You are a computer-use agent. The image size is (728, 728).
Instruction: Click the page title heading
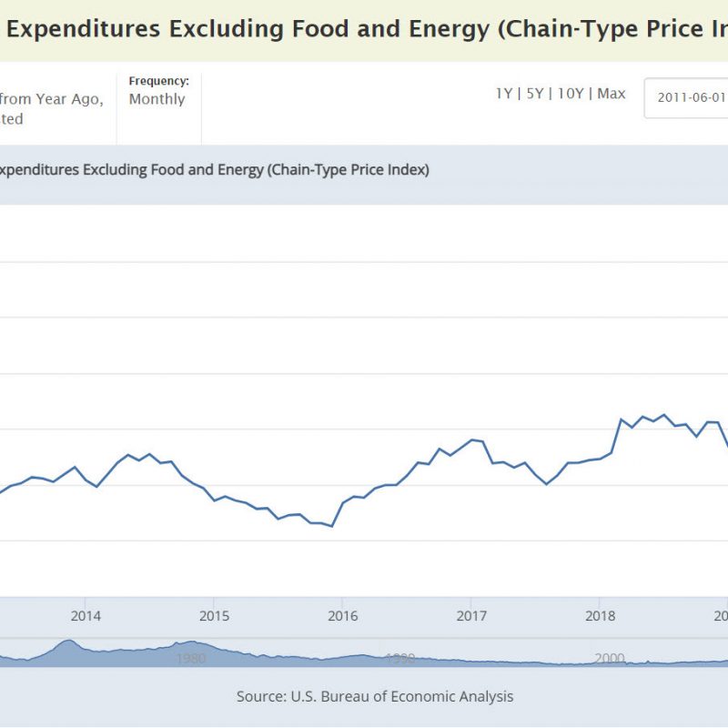pos(364,30)
